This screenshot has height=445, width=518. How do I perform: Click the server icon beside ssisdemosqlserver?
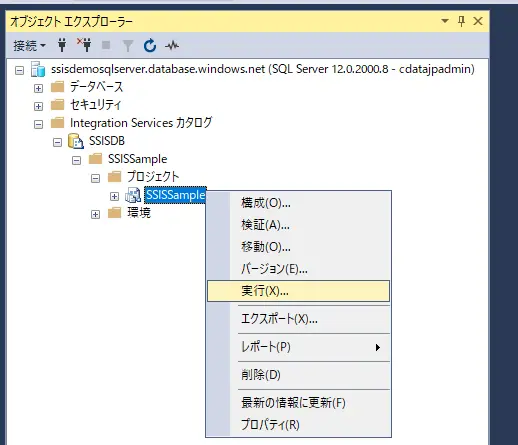pyautogui.click(x=38, y=69)
